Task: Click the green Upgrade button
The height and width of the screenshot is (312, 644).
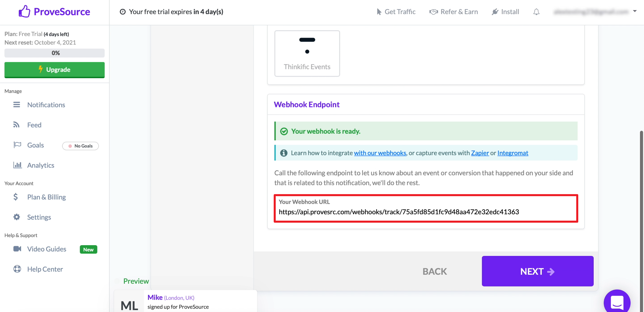Action: (54, 70)
